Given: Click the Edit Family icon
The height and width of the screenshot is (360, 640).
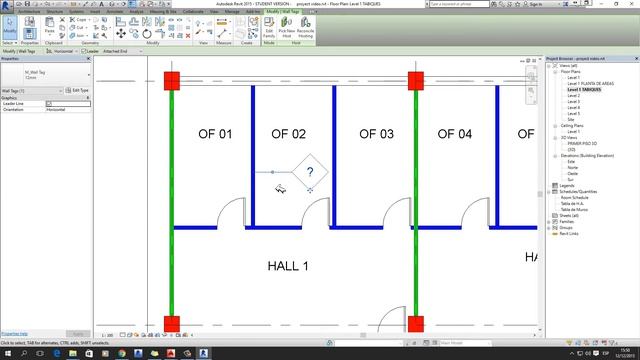Looking at the screenshot, I should pos(269,27).
